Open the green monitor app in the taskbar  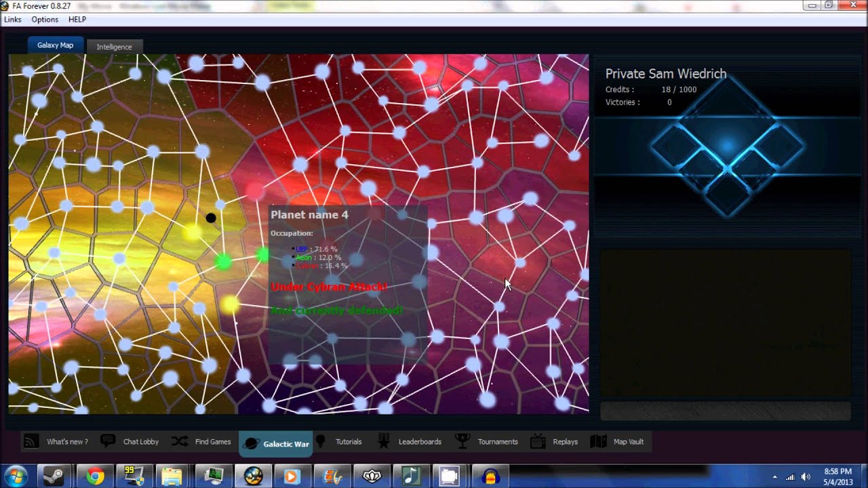point(214,476)
